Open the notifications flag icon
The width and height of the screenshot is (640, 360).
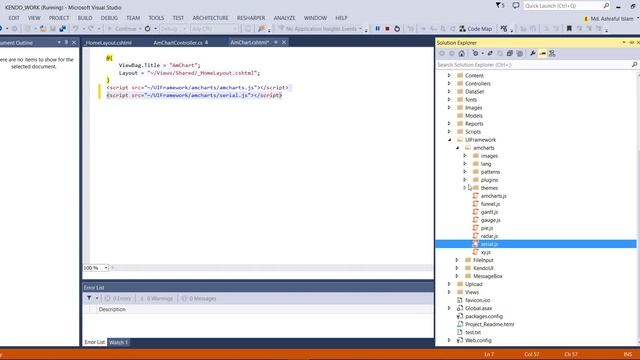click(499, 5)
